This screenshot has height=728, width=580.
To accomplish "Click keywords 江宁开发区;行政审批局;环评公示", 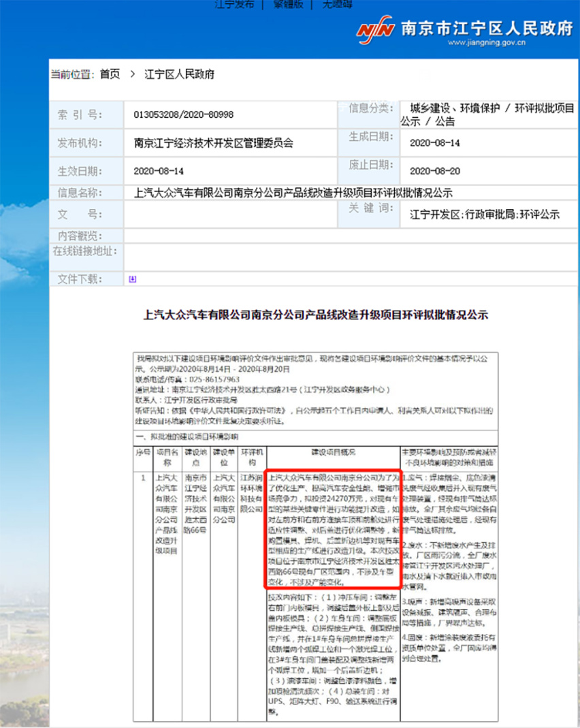I will [485, 215].
